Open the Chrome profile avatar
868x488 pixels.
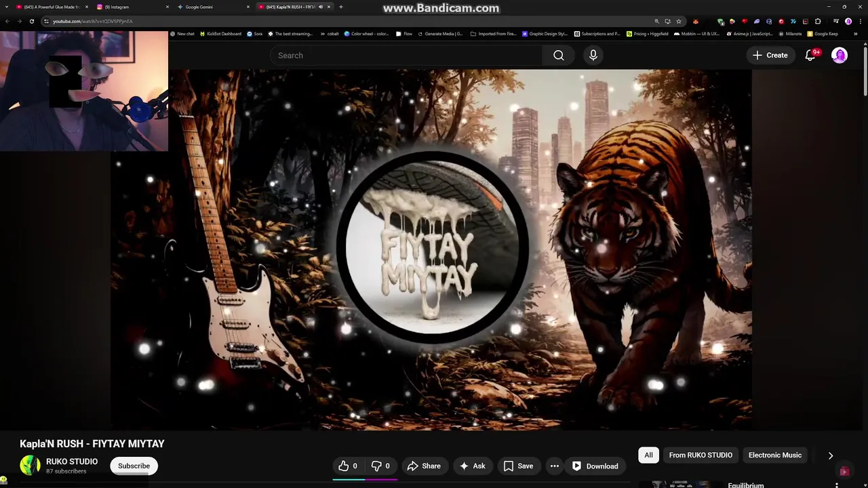tap(848, 21)
